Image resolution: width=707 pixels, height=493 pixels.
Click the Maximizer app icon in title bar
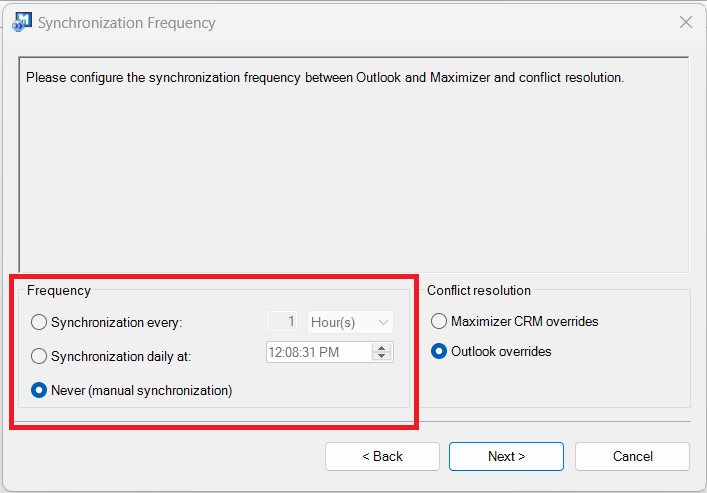[x=22, y=22]
